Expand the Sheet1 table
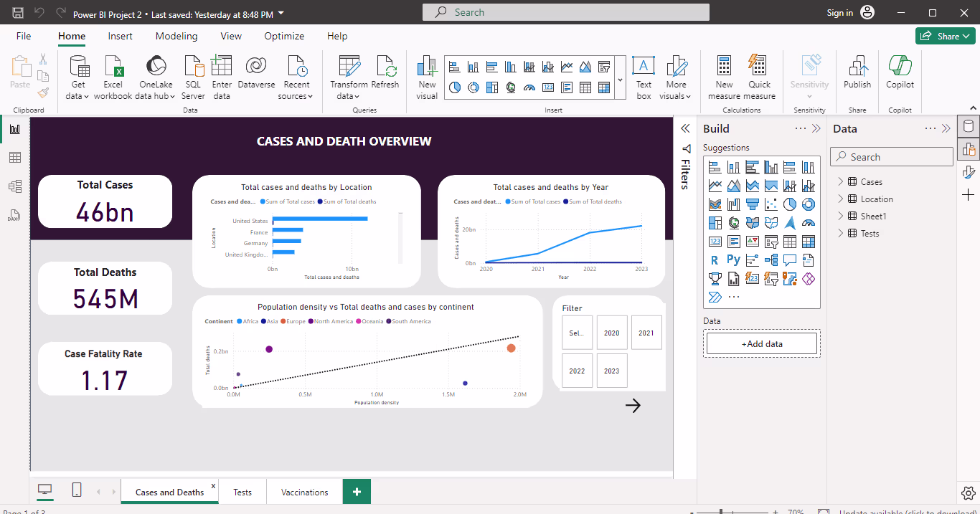The image size is (980, 514). click(x=841, y=216)
